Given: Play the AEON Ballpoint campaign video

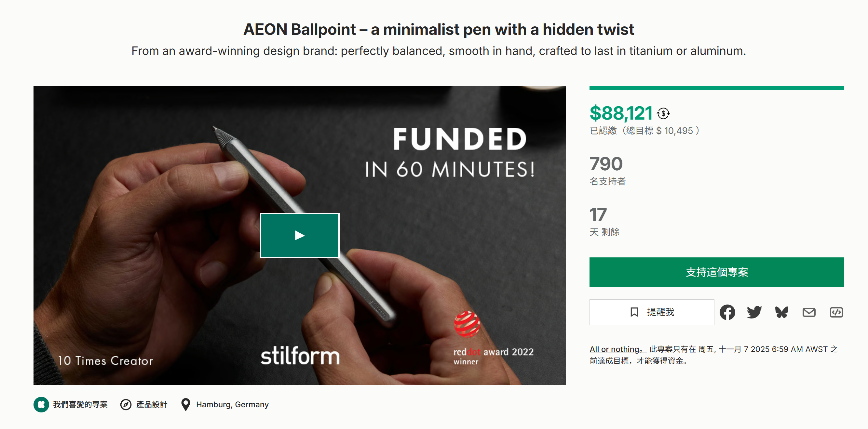Looking at the screenshot, I should 300,235.
